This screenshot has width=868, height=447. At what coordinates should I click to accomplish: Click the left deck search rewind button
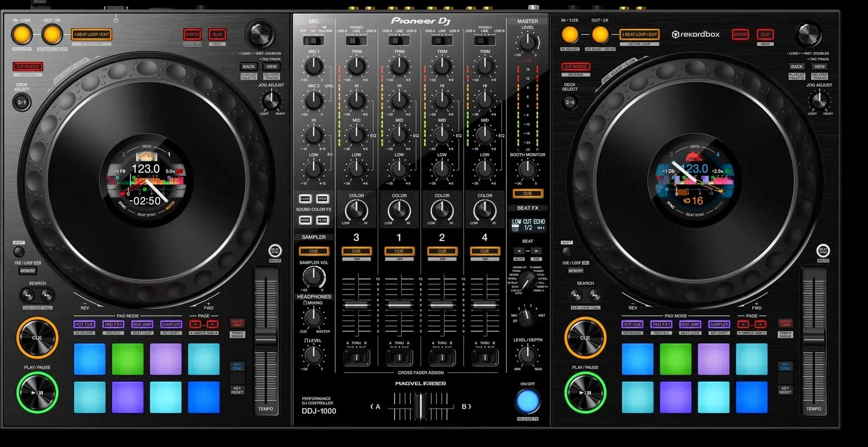pos(27,295)
